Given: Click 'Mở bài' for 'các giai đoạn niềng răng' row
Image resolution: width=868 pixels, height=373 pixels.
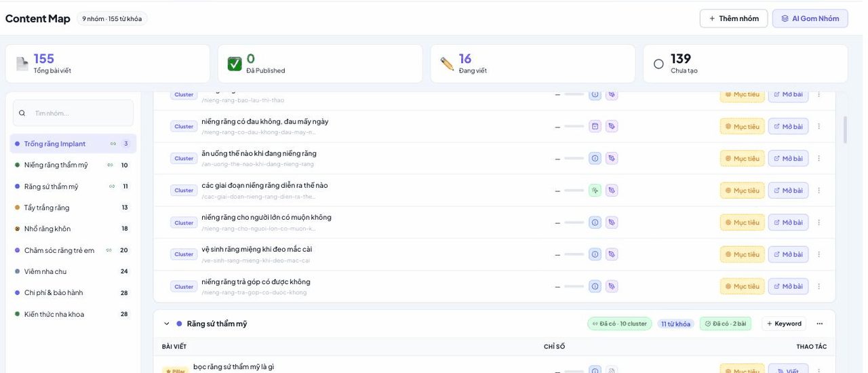Looking at the screenshot, I should pos(788,191).
